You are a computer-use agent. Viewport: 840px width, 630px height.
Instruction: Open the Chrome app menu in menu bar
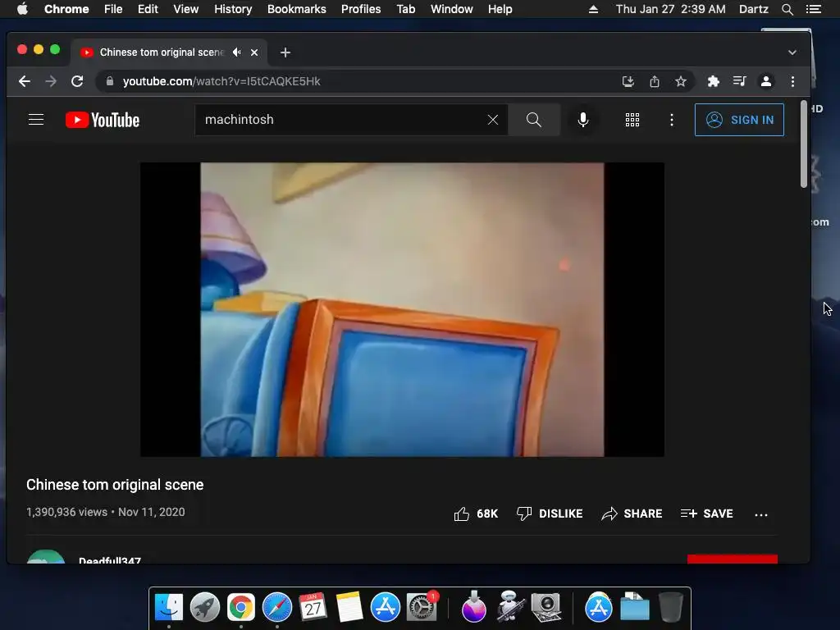(x=66, y=9)
